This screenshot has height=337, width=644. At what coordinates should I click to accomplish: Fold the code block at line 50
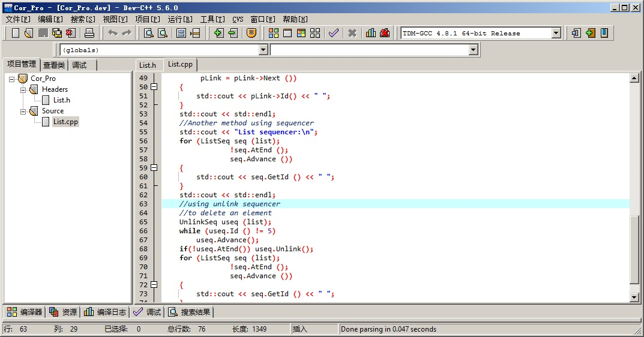[x=154, y=86]
